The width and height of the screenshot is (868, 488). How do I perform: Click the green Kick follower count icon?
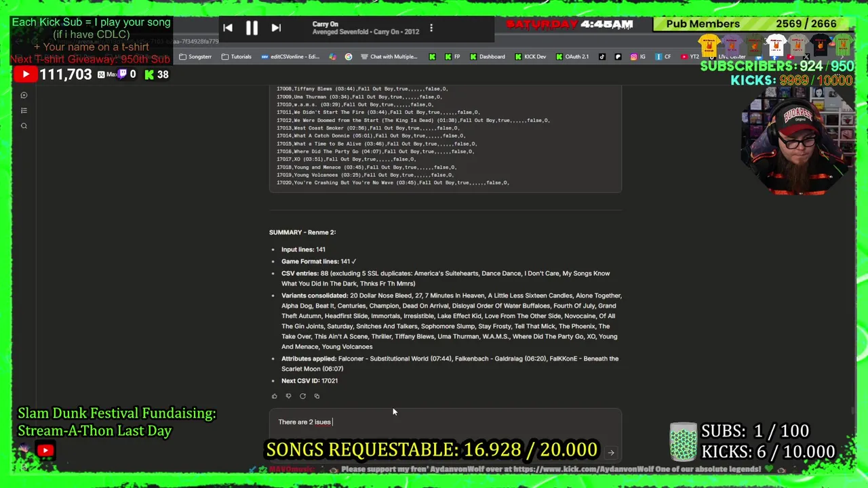(149, 75)
